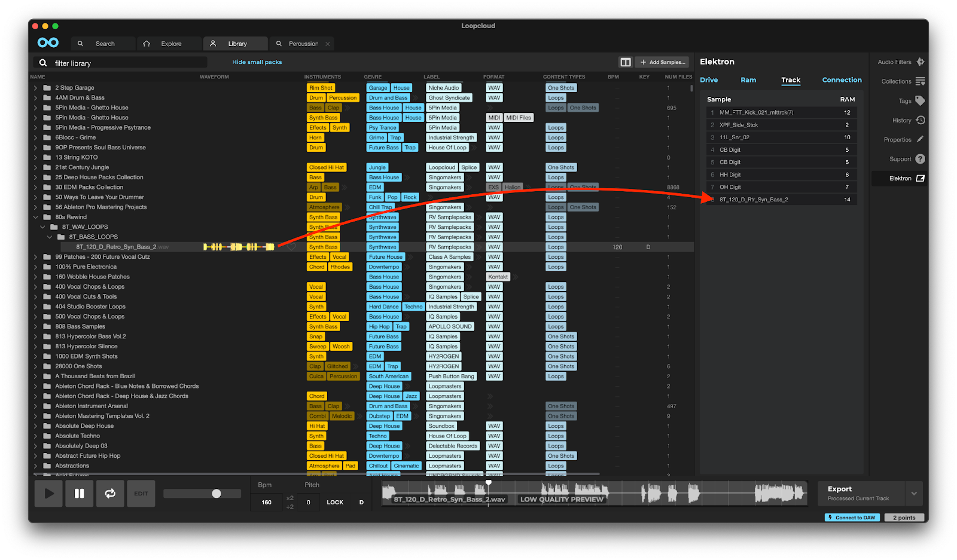Screen dimensions: 957x560
Task: Select 8T_120_D_Rtr_Syn_Bass_2 in Elektron list
Action: (781, 200)
